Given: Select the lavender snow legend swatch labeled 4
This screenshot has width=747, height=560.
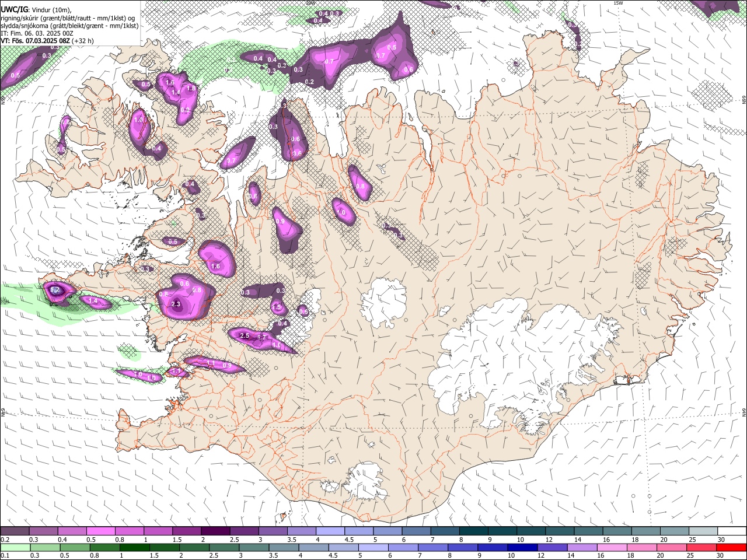Looking at the screenshot, I should click(330, 531).
